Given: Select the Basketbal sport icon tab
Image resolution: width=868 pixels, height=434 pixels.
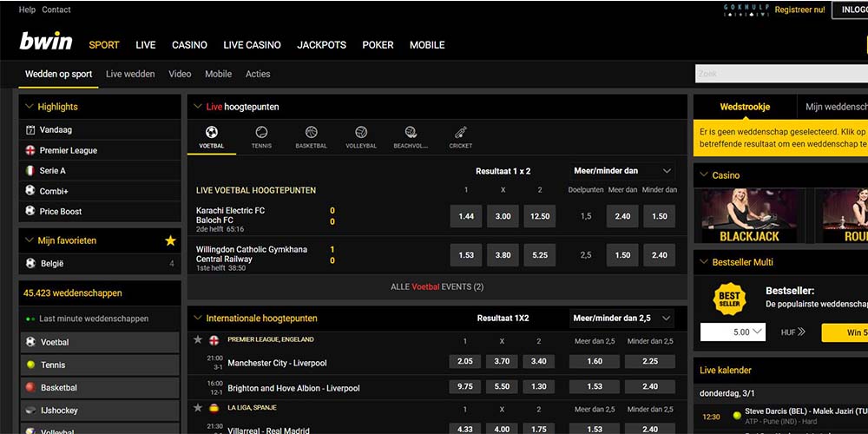Looking at the screenshot, I should pyautogui.click(x=311, y=137).
